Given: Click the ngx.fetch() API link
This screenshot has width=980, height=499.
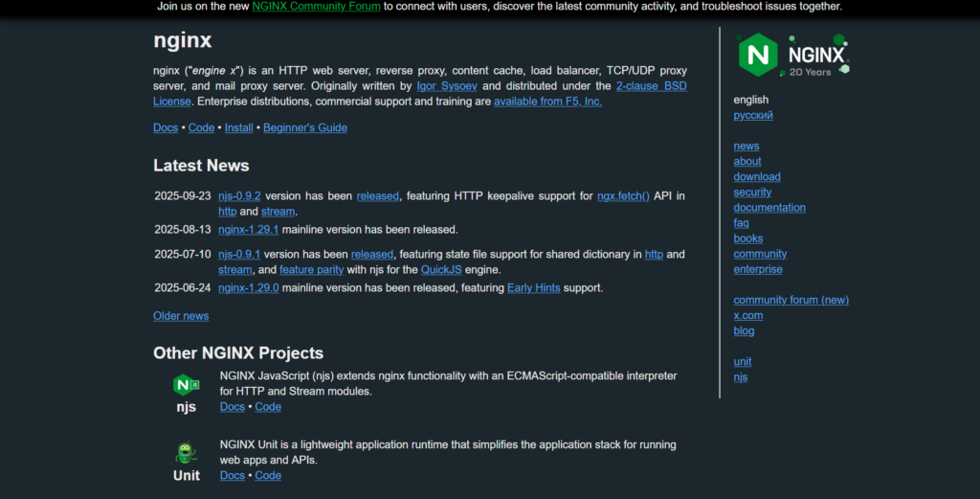Looking at the screenshot, I should (623, 196).
